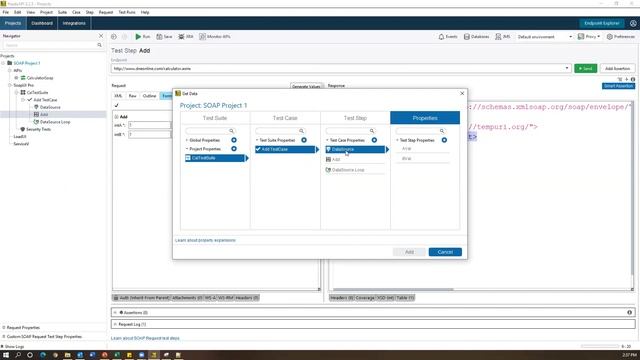Open the Proxy toolbar item
Screen dimensions: 640x360
click(589, 37)
